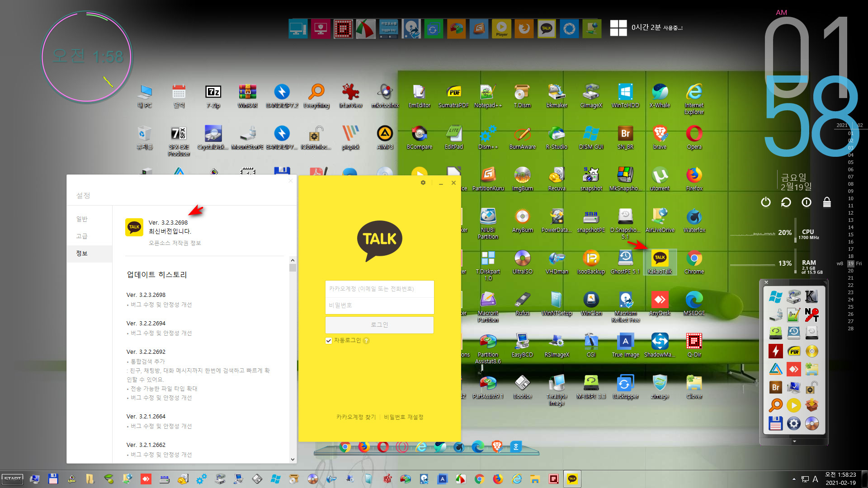868x488 pixels.
Task: Open Brave in the bottom browser dock
Action: tap(497, 447)
